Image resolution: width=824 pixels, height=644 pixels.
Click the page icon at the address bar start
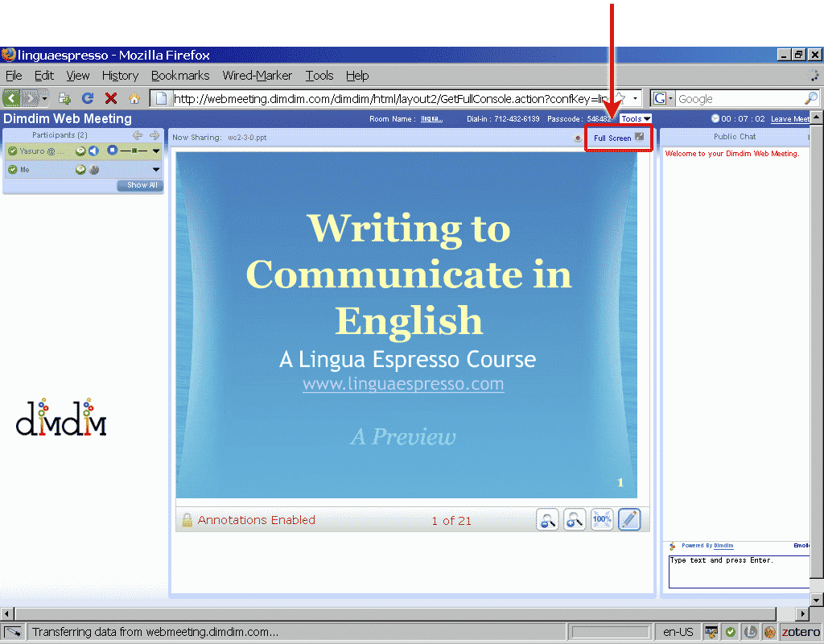click(161, 98)
